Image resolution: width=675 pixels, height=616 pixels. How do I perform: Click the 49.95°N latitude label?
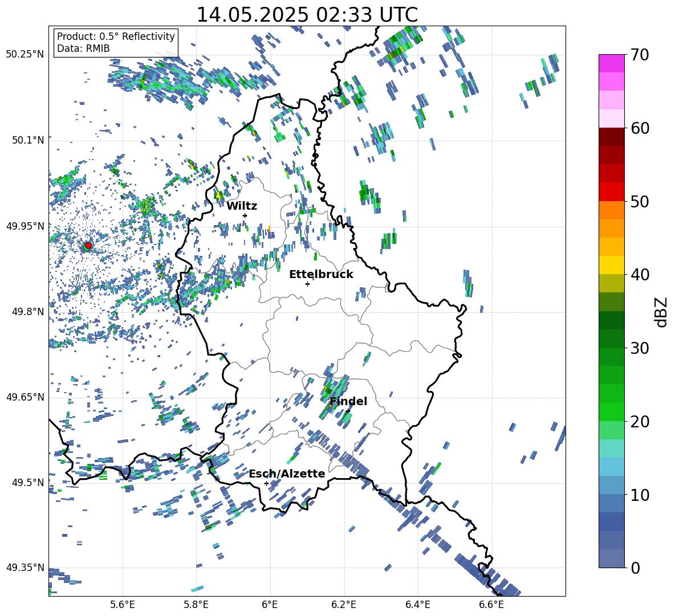(x=25, y=226)
